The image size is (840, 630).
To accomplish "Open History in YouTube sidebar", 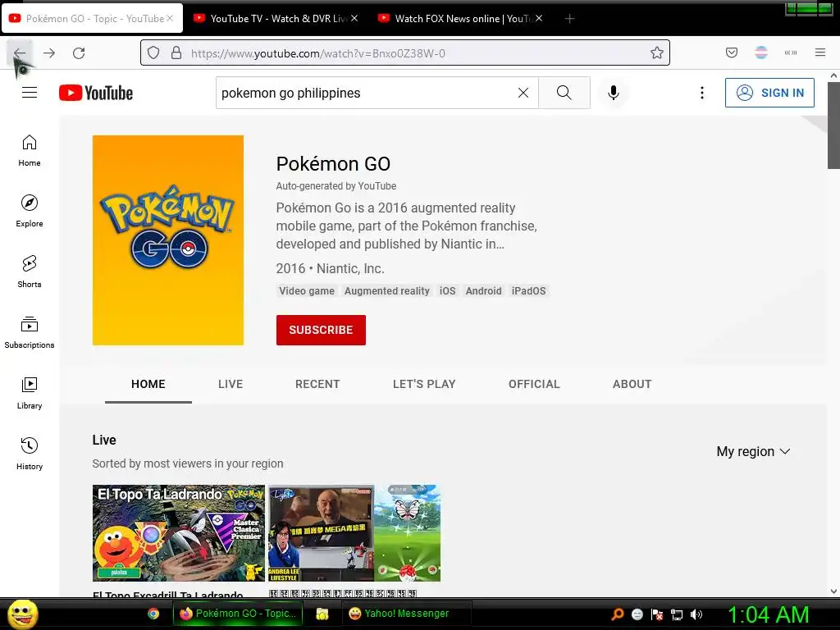I will pos(30,454).
